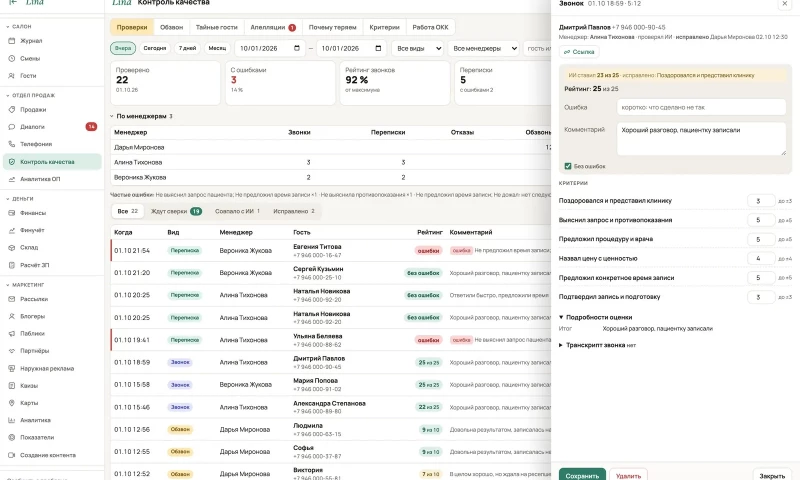
Task: Open Телефония phone item
Action: pyautogui.click(x=51, y=144)
